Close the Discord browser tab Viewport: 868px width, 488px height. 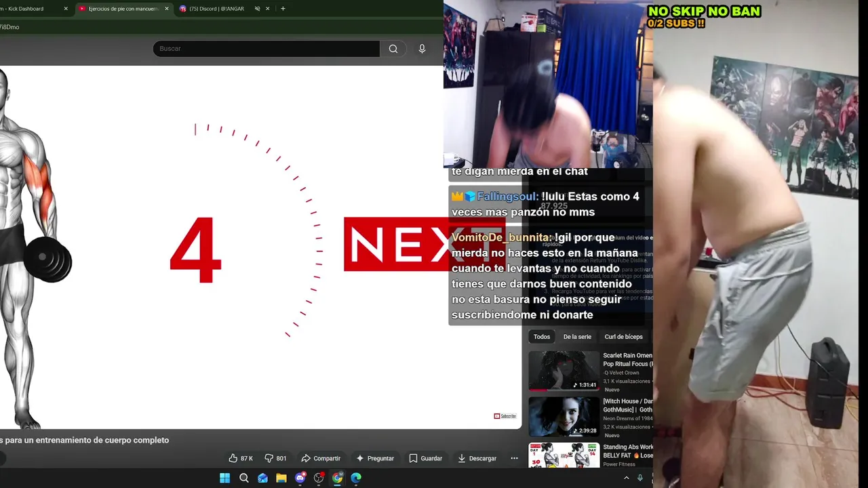pyautogui.click(x=268, y=9)
